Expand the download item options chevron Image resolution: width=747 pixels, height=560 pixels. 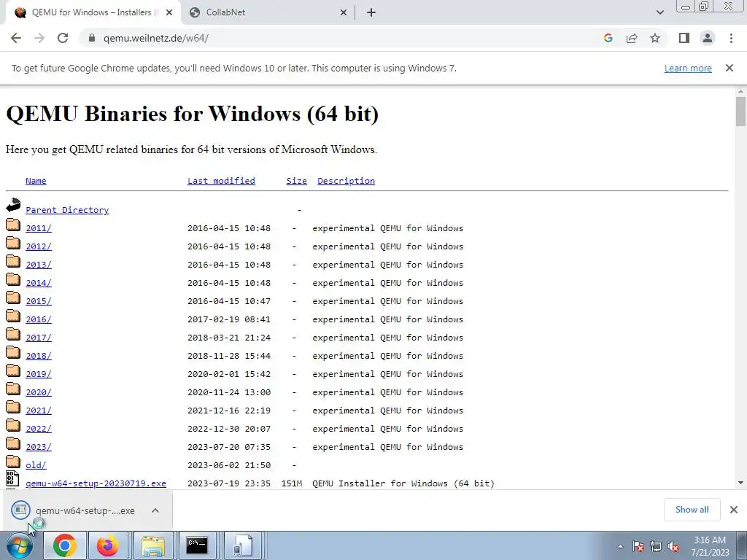[x=155, y=510]
